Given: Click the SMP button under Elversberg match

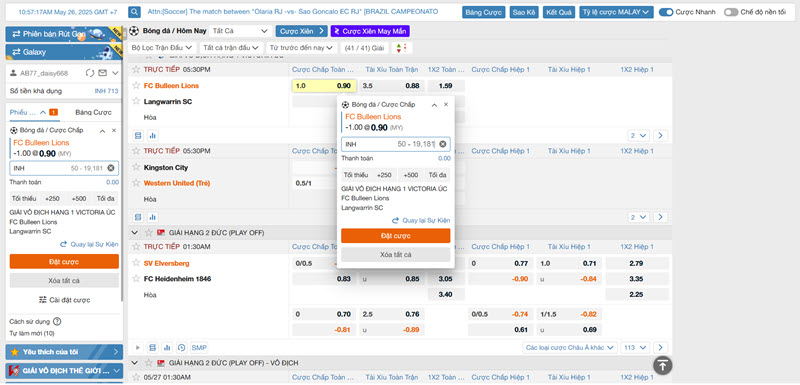Looking at the screenshot, I should [199, 347].
